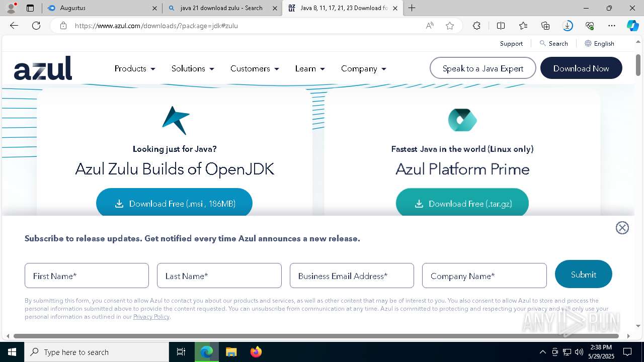Open Task View on taskbar
644x362 pixels.
point(181,352)
